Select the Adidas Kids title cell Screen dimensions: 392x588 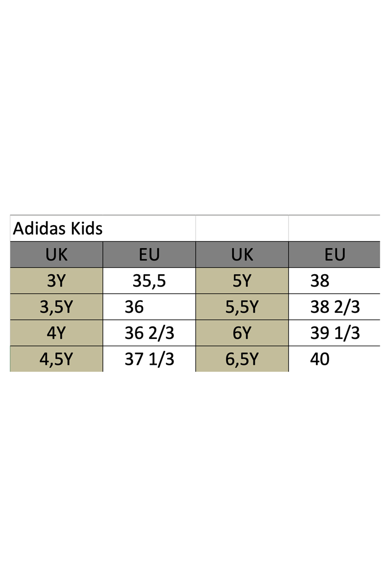[103, 228]
